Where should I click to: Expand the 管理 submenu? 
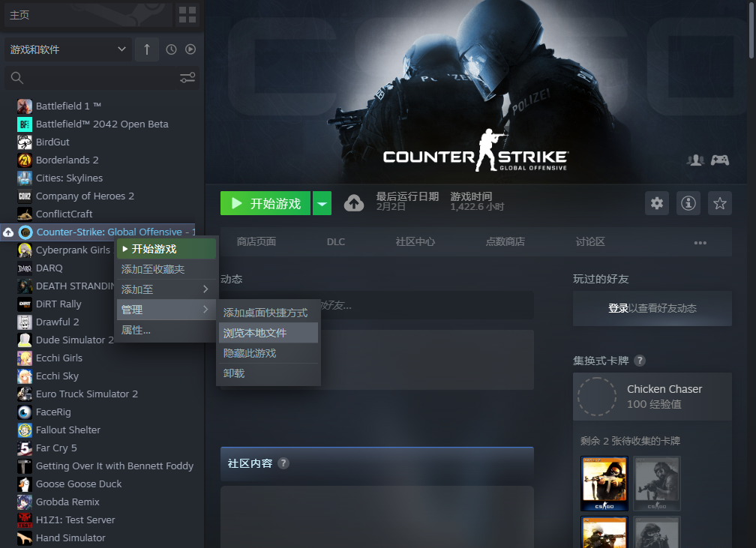point(165,310)
